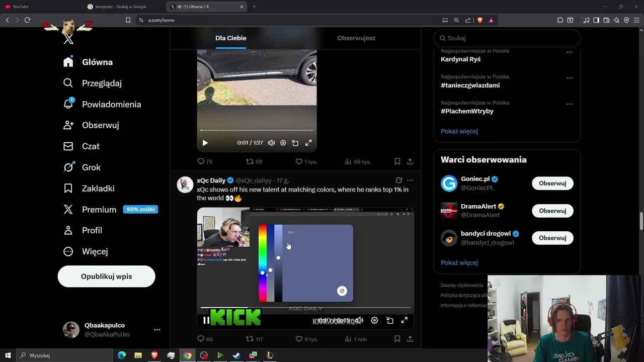Open Steam from the taskbar
644x362 pixels.
click(236, 355)
